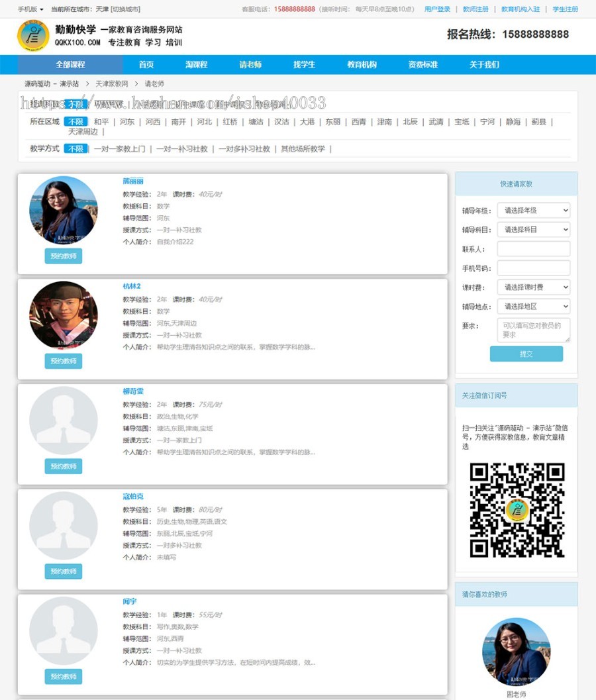Open the 找学生 navigation tab
The image size is (596, 700).
click(304, 65)
